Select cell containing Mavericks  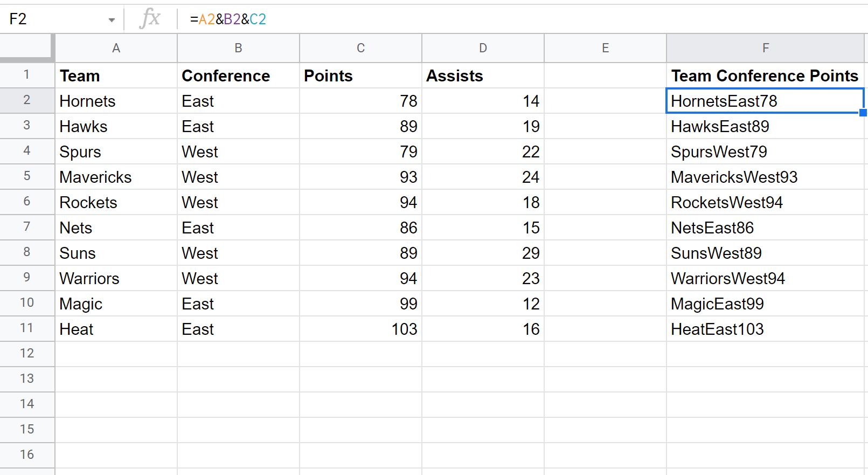pos(116,177)
